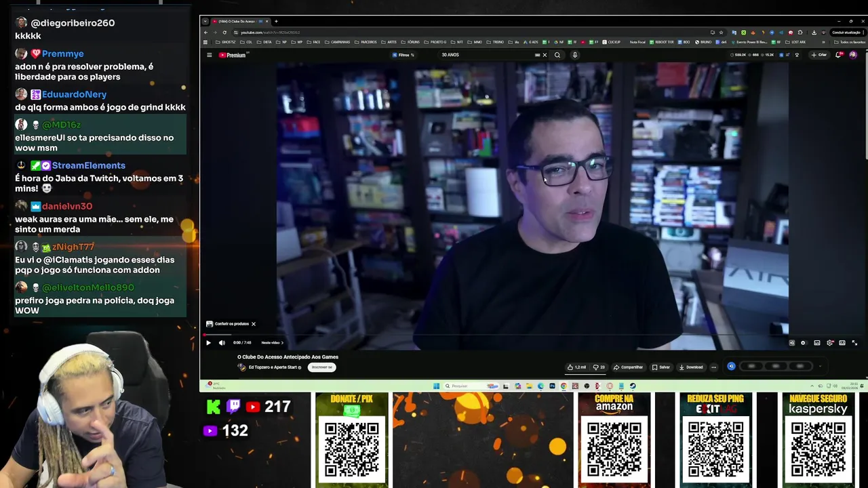Open the weather widget on the taskbar
868x488 pixels.
pos(216,385)
